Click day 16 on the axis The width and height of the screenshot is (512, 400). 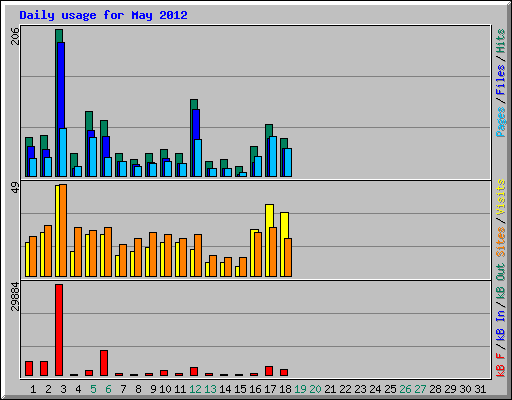point(255,389)
